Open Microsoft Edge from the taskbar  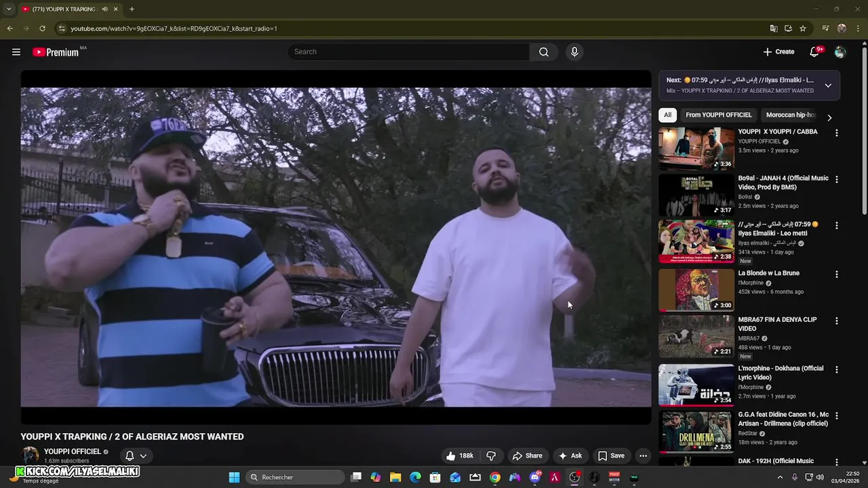[x=415, y=477]
